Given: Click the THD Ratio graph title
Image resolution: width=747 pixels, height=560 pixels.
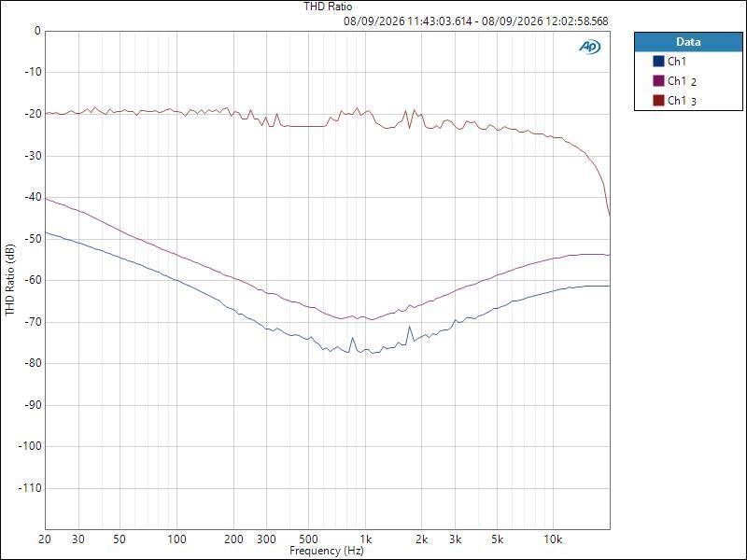Looking at the screenshot, I should tap(328, 7).
